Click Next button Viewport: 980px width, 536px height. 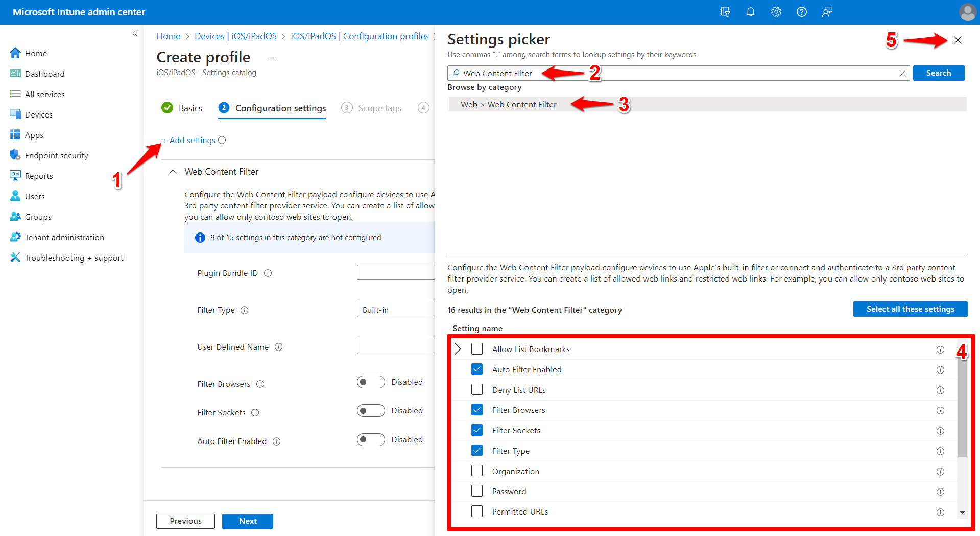pos(248,521)
